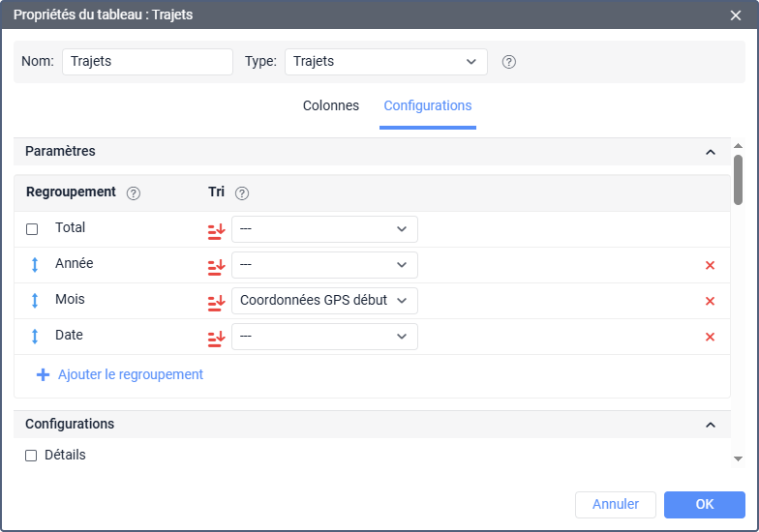Select the Configurations tab

[x=427, y=105]
